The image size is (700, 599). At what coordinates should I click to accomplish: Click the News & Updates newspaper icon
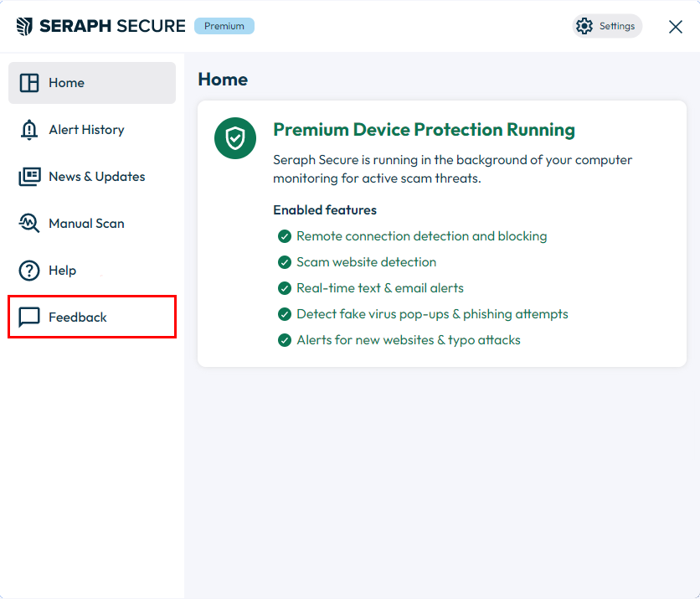pos(29,177)
